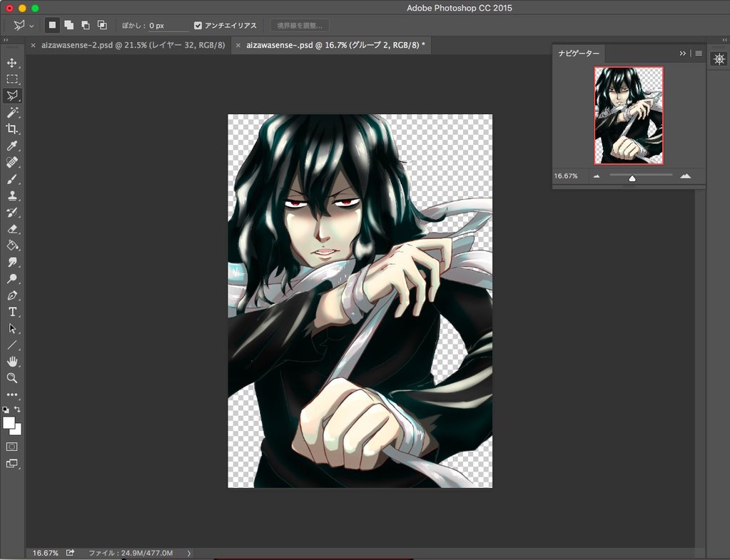
Task: Select the Rectangular Marquee tool
Action: click(x=12, y=79)
